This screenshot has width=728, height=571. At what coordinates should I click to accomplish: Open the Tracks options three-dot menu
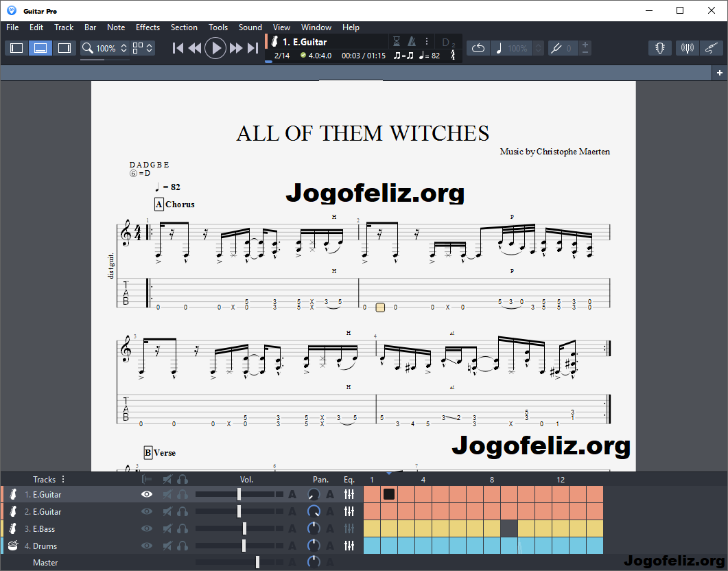pos(63,479)
